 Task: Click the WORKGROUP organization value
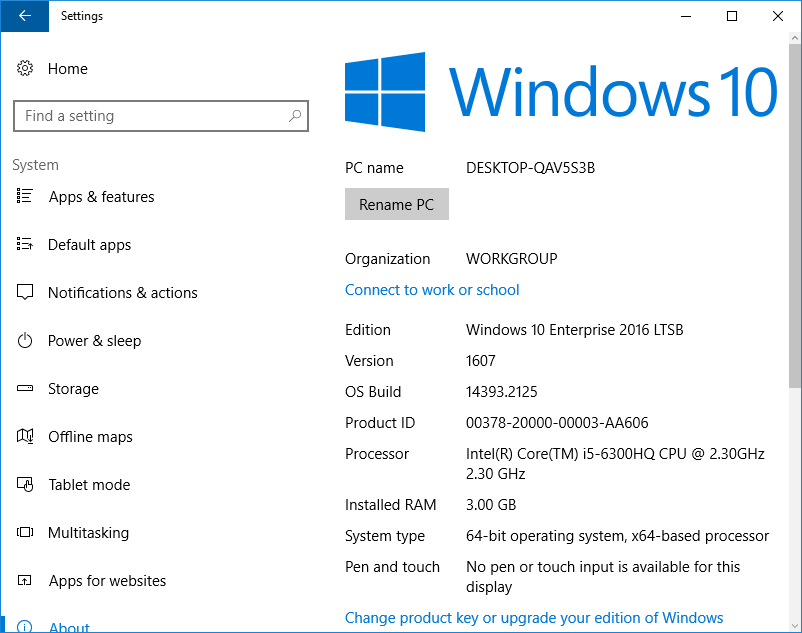point(511,259)
